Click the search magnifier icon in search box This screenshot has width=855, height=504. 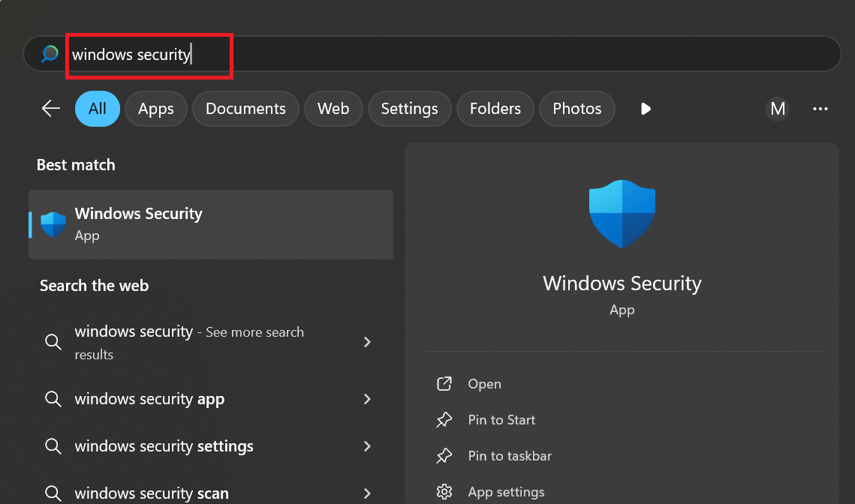pyautogui.click(x=50, y=54)
